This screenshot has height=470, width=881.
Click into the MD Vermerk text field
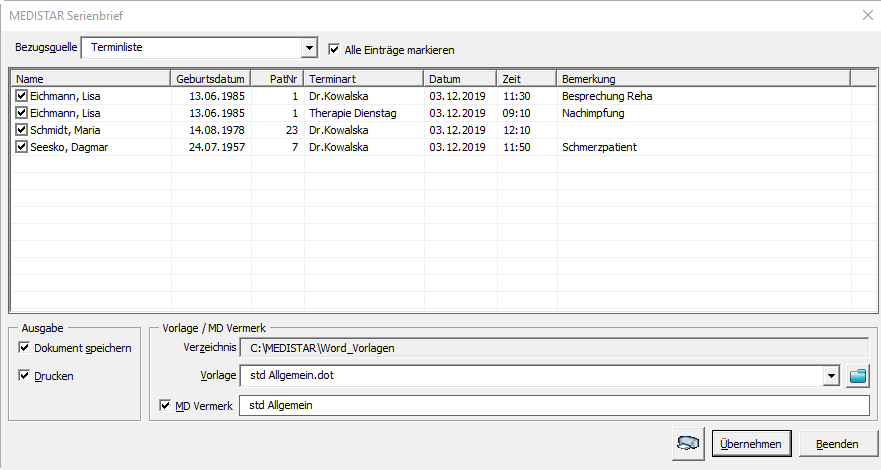pyautogui.click(x=554, y=406)
